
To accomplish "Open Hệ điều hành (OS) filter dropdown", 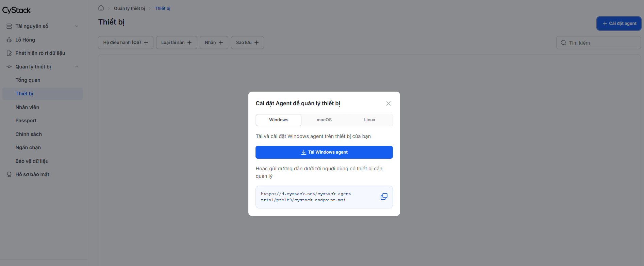I will [126, 43].
